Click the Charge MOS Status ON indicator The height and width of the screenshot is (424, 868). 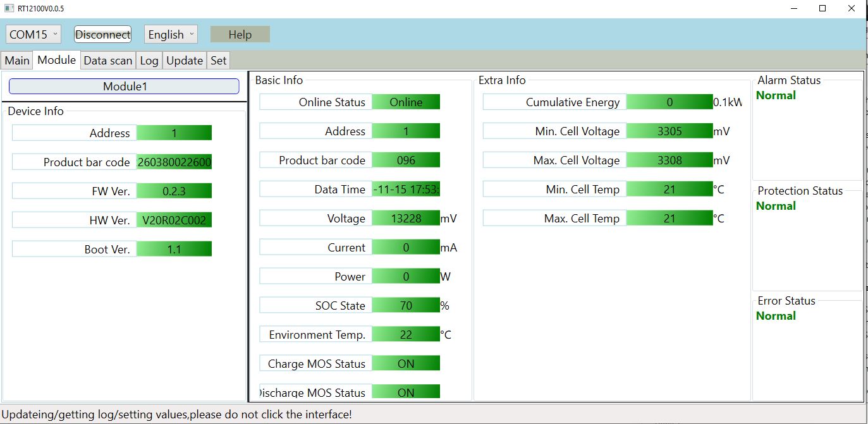[x=406, y=363]
